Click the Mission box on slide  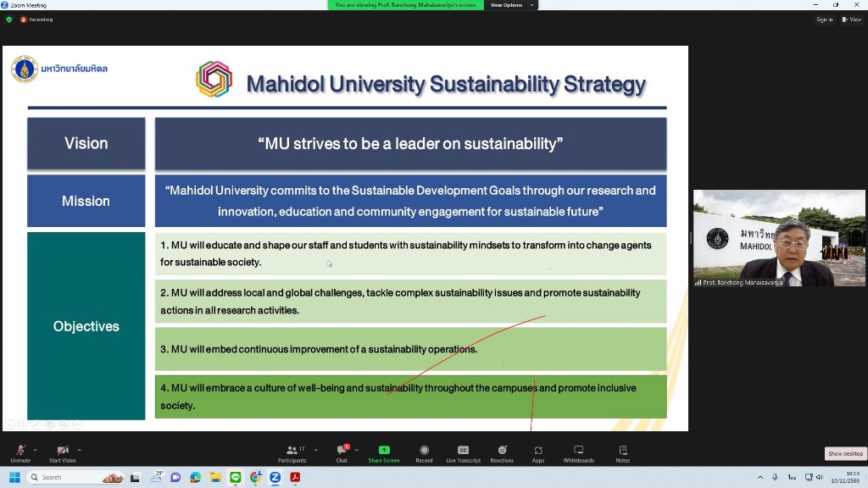point(86,201)
